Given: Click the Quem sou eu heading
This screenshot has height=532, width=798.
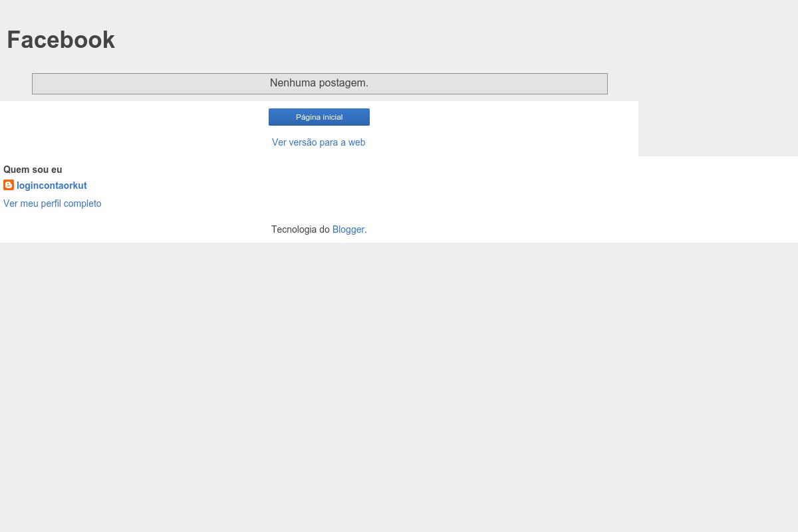Looking at the screenshot, I should pos(33,170).
